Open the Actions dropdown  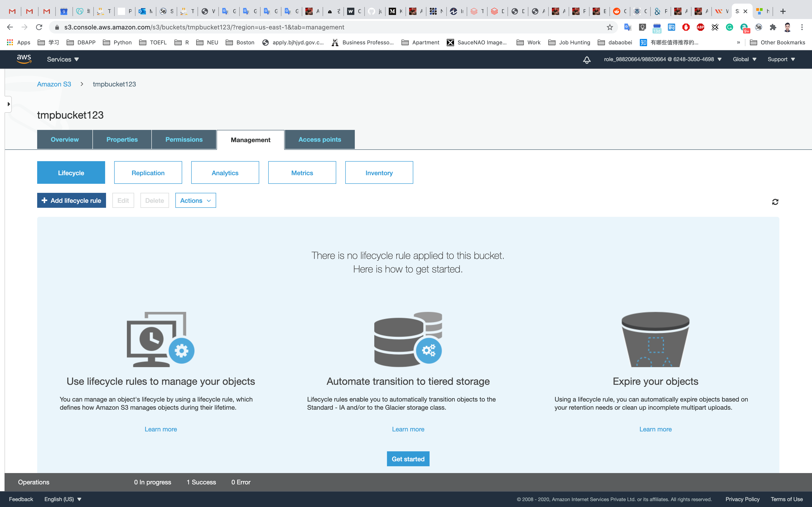click(x=195, y=201)
